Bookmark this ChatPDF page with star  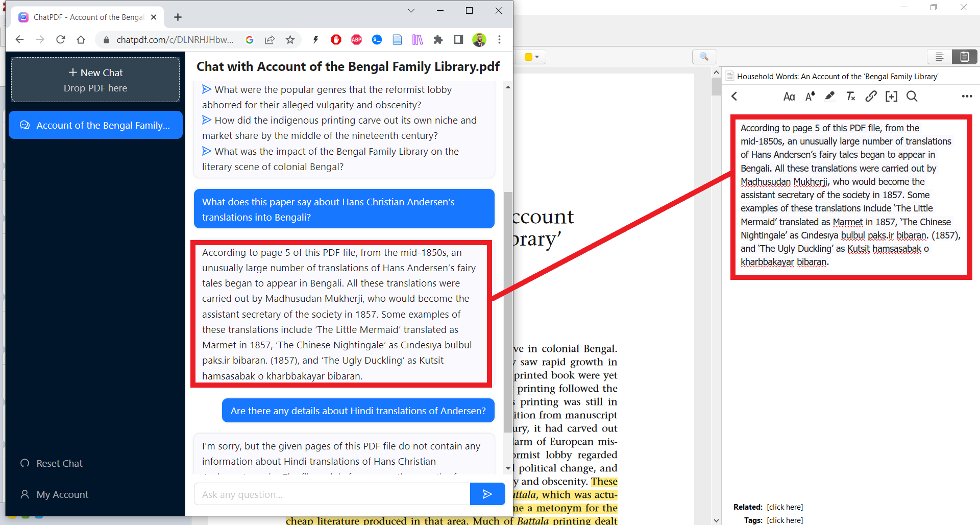pyautogui.click(x=290, y=40)
